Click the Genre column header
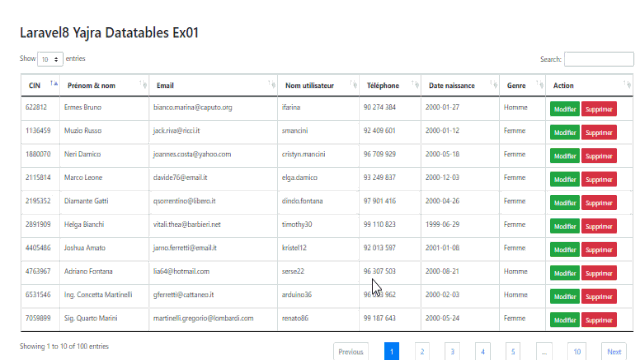The width and height of the screenshot is (640, 360). (522, 85)
